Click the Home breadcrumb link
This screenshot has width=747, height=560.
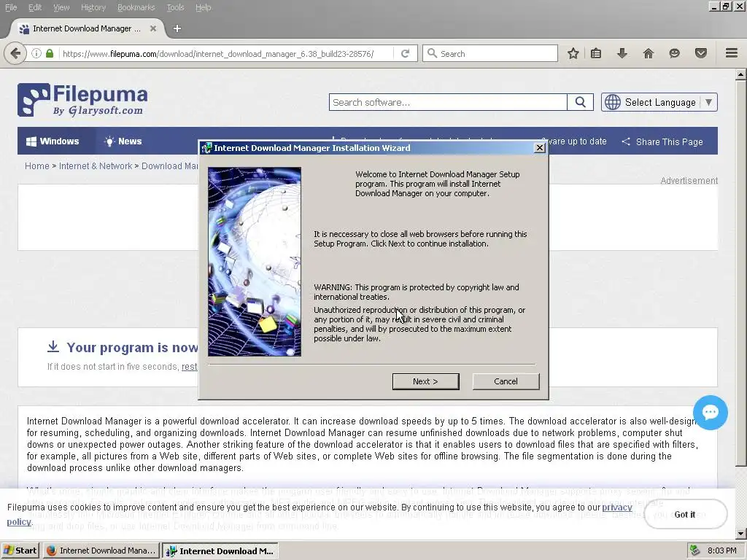36,166
